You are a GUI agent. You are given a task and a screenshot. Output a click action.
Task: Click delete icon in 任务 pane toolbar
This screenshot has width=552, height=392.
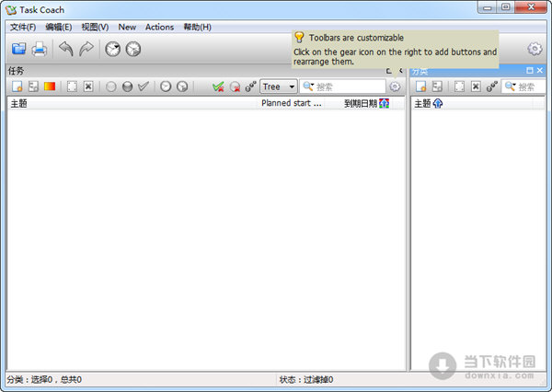[88, 86]
